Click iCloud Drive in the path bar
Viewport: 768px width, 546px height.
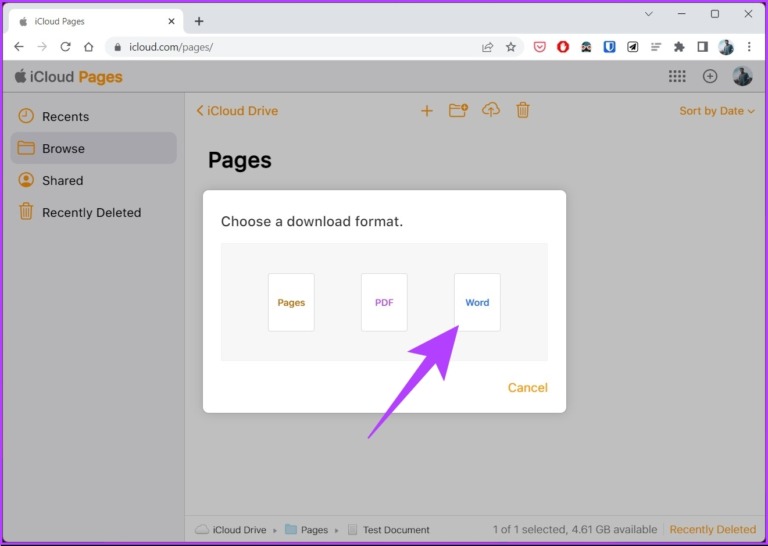[231, 529]
